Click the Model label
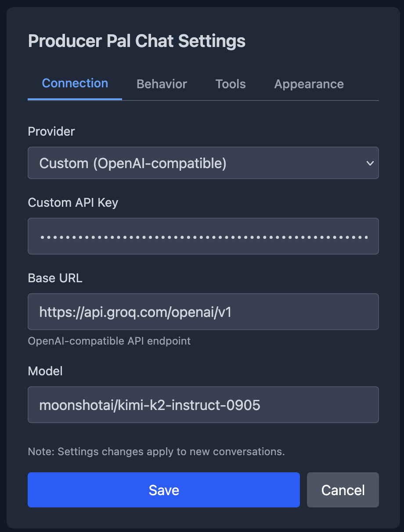This screenshot has height=532, width=404. pos(45,371)
